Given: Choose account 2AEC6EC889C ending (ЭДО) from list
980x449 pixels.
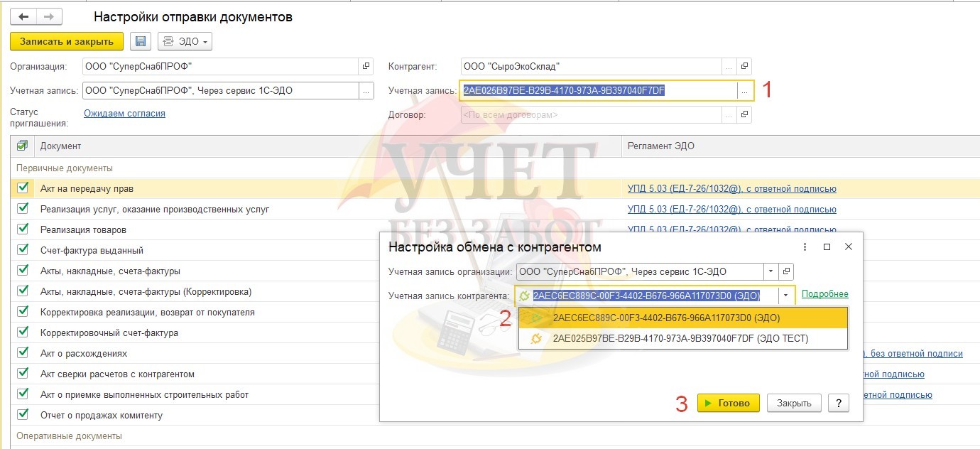Looking at the screenshot, I should click(x=682, y=318).
